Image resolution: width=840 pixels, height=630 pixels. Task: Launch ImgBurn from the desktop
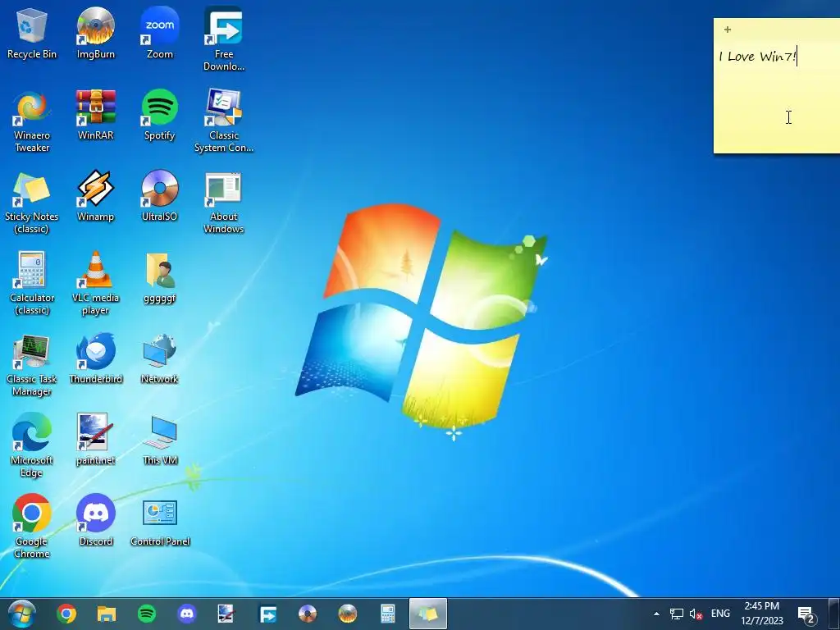[95, 33]
